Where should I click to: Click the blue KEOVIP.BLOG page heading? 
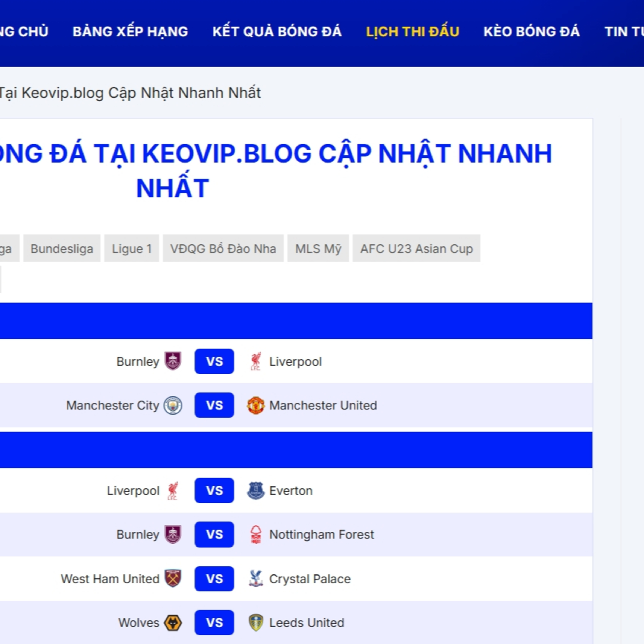coord(276,171)
